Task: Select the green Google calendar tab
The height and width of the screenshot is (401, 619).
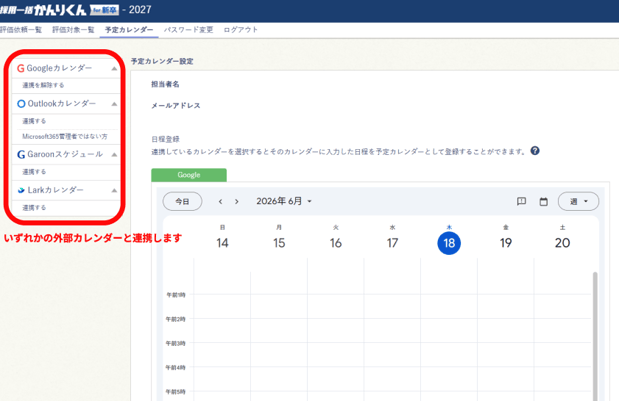Action: coord(189,175)
